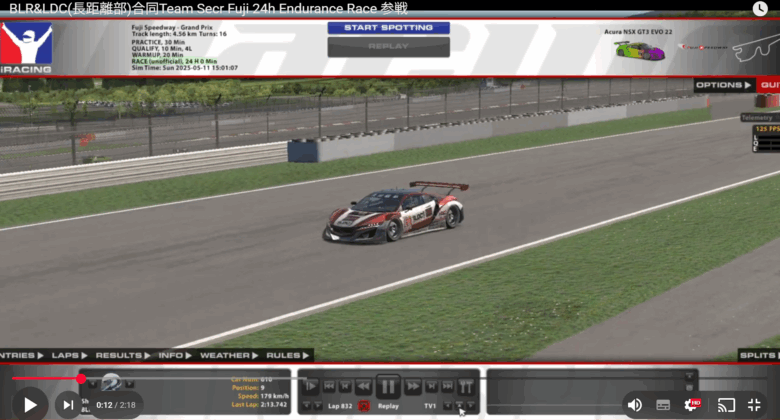Click video time 0:12 / 2:18
The height and width of the screenshot is (420, 780).
point(116,405)
